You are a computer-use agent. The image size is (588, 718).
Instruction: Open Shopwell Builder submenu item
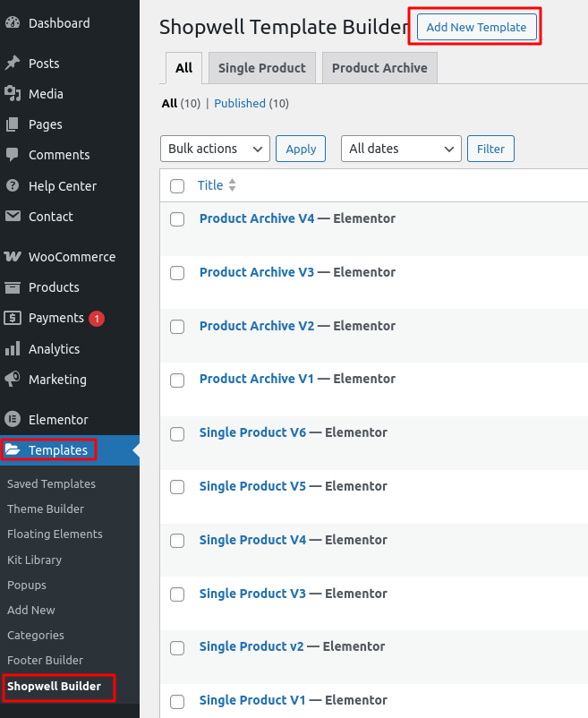(x=54, y=686)
